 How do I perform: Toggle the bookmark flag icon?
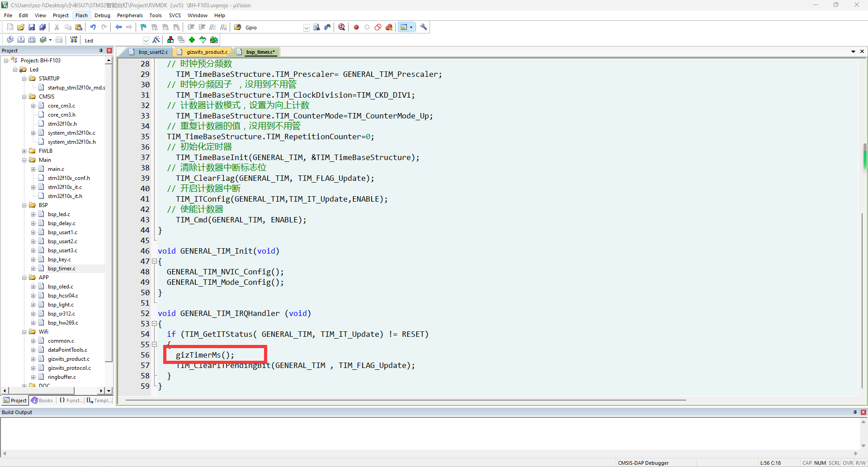pos(143,28)
